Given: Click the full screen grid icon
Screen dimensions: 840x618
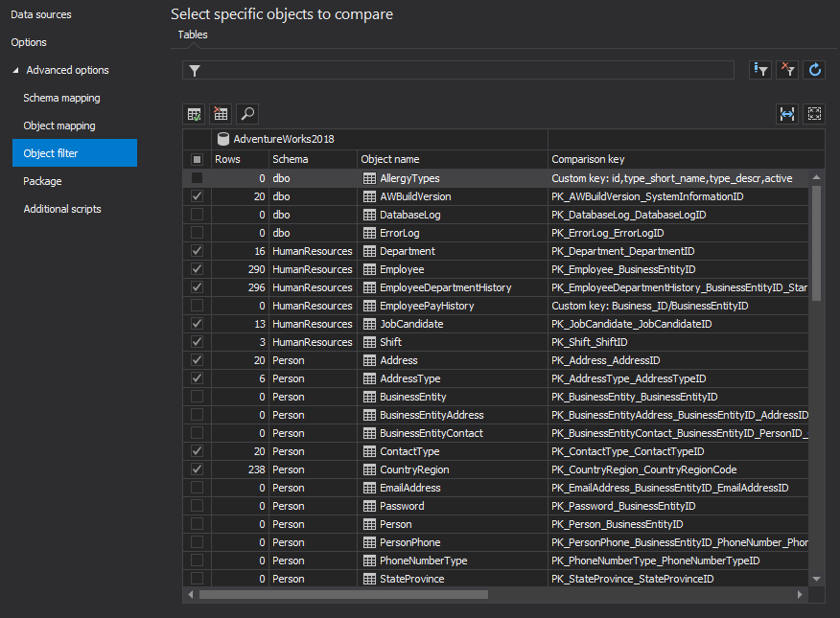Looking at the screenshot, I should tap(814, 114).
